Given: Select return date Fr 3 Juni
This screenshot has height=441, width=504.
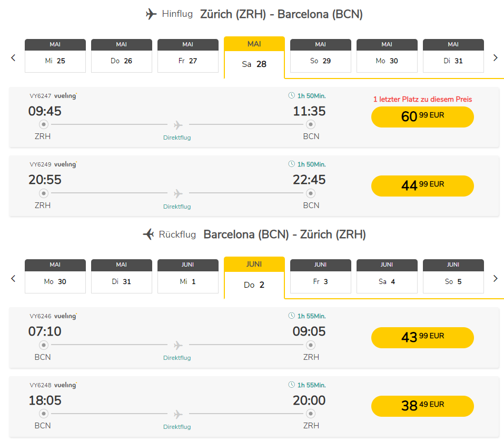Looking at the screenshot, I should (x=320, y=276).
